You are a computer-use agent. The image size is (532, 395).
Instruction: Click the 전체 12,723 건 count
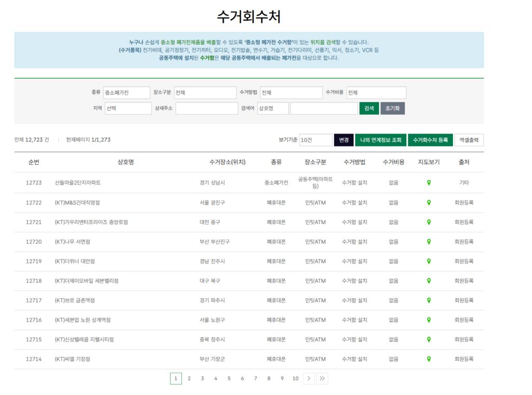tap(32, 140)
